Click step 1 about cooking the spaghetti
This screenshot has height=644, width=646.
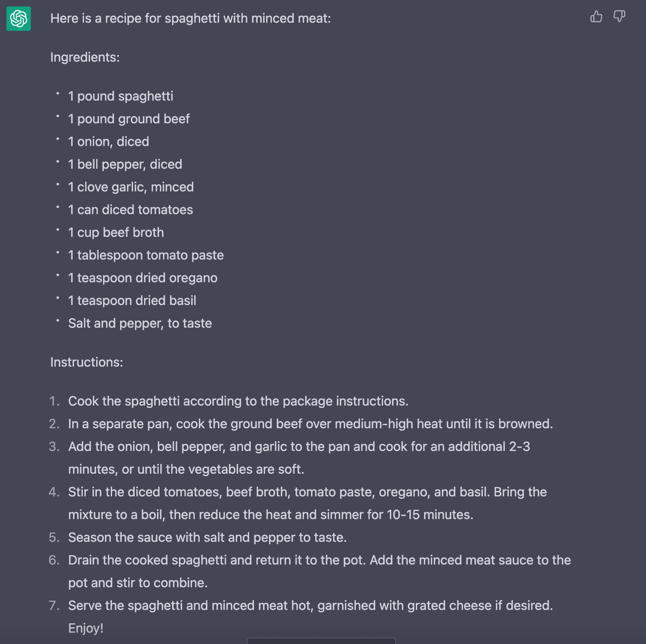238,401
